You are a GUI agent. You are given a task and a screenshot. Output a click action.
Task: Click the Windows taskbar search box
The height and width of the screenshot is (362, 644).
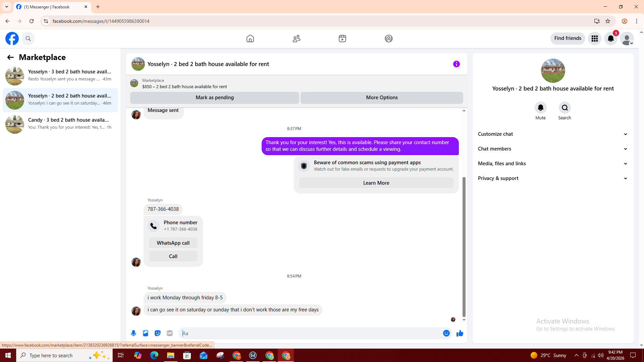(x=64, y=355)
